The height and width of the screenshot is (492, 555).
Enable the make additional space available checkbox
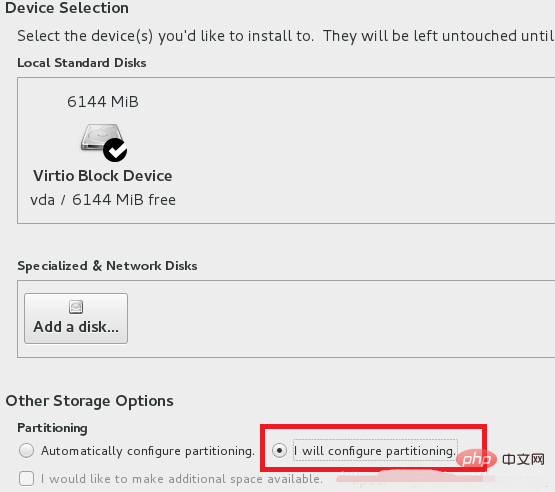(x=27, y=479)
